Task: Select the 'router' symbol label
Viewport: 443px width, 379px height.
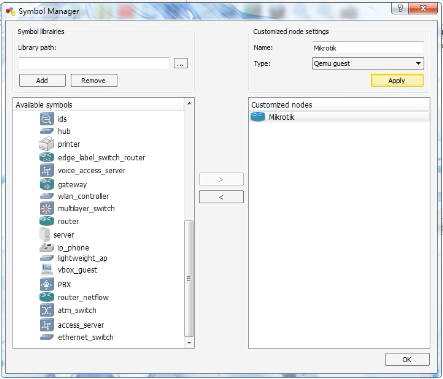Action: 68,221
